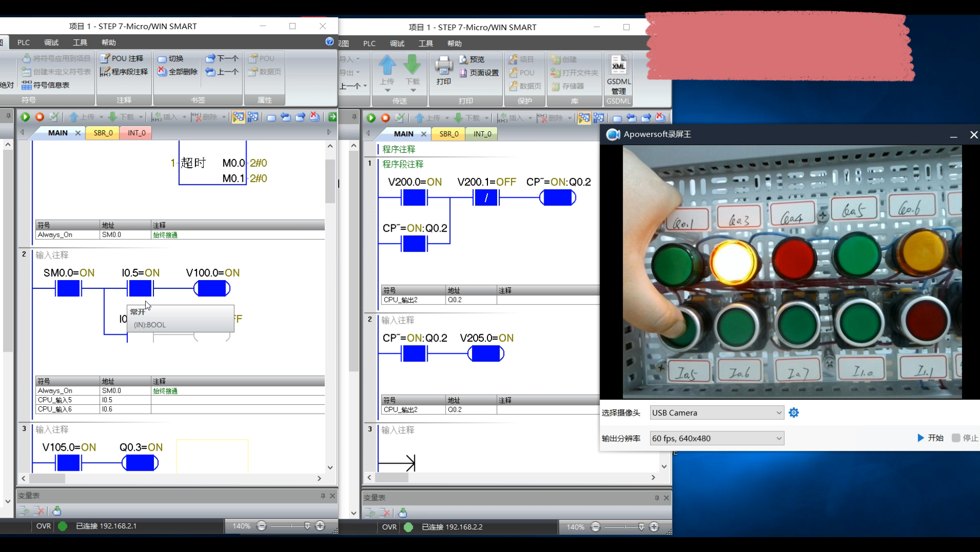Image resolution: width=980 pixels, height=552 pixels.
Task: Open the camera selection USB Camera dropdown
Action: coord(717,412)
